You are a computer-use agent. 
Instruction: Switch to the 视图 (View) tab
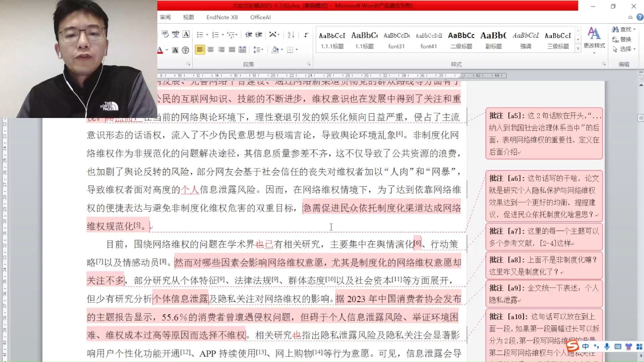pos(188,17)
